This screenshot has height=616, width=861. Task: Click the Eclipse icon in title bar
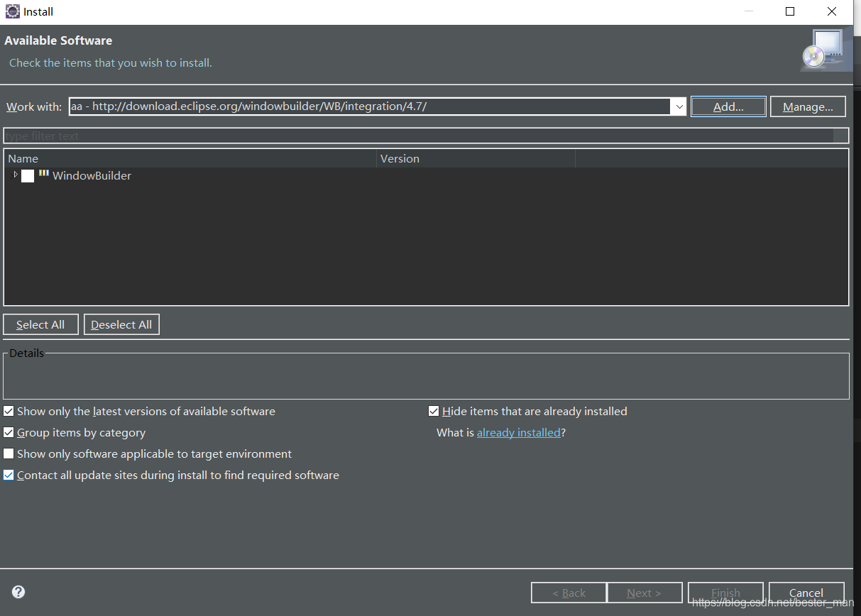pyautogui.click(x=12, y=11)
